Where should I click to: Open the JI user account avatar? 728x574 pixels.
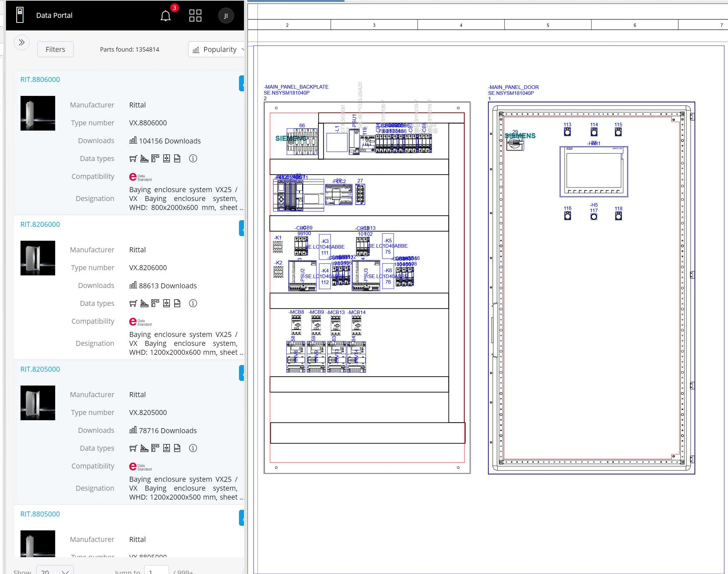[x=226, y=16]
